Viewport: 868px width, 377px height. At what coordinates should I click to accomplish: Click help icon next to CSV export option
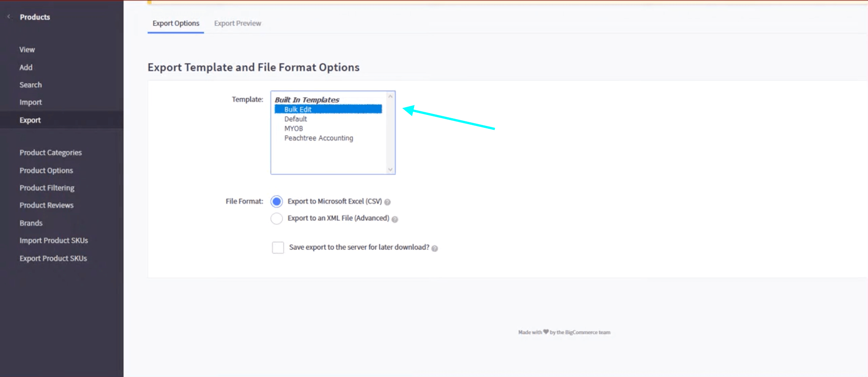[388, 202]
